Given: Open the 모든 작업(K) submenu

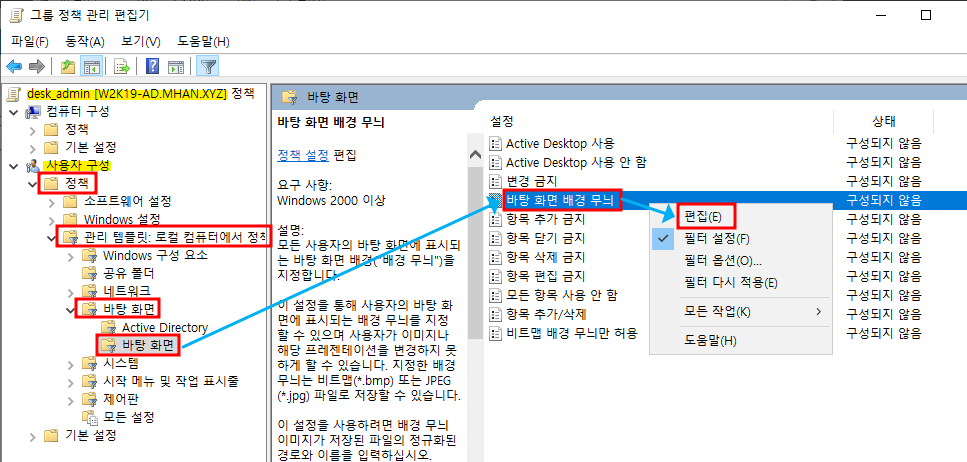Looking at the screenshot, I should [740, 311].
